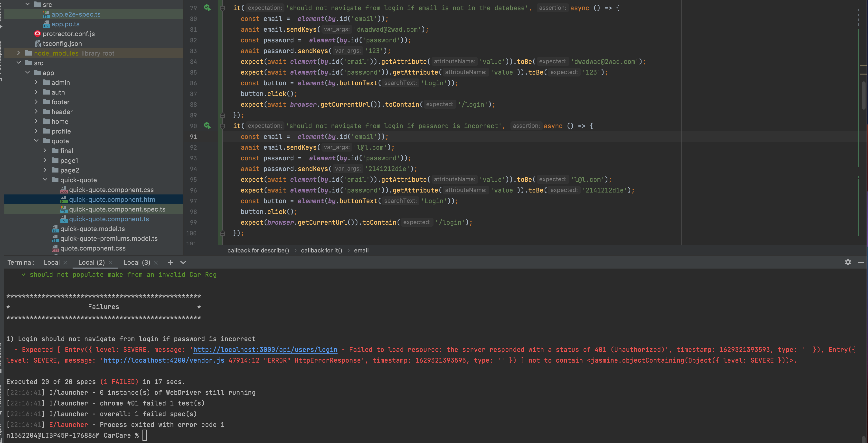Click '(1 FAILED)' text in terminal

[x=119, y=382]
